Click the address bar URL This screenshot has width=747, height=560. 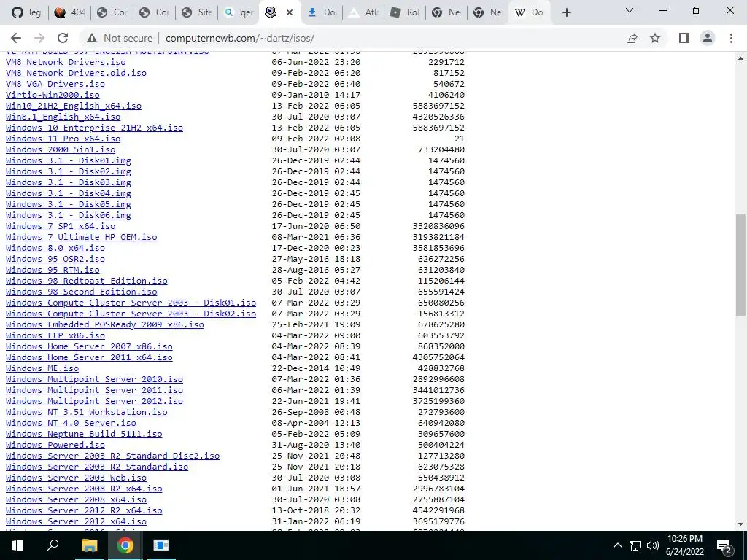pos(240,38)
